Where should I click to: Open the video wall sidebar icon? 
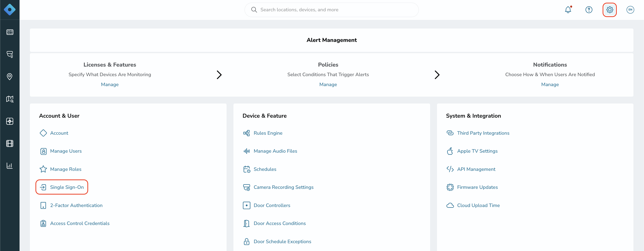point(10,121)
